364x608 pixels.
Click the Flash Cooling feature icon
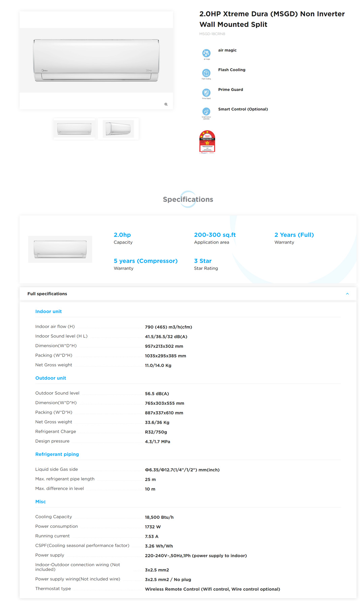pyautogui.click(x=206, y=73)
